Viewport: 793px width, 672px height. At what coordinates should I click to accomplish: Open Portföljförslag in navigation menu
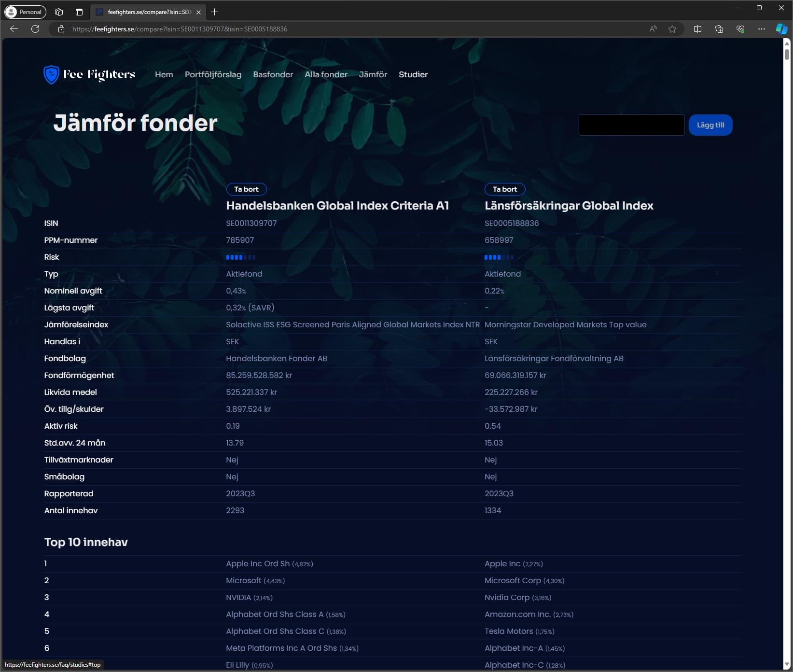point(213,74)
